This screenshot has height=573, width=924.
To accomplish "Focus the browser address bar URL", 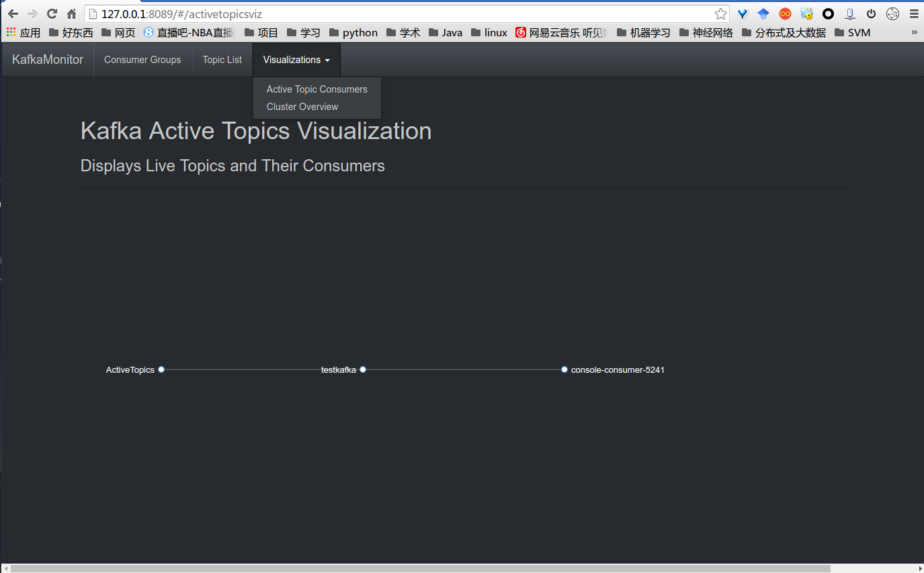I will [x=403, y=13].
